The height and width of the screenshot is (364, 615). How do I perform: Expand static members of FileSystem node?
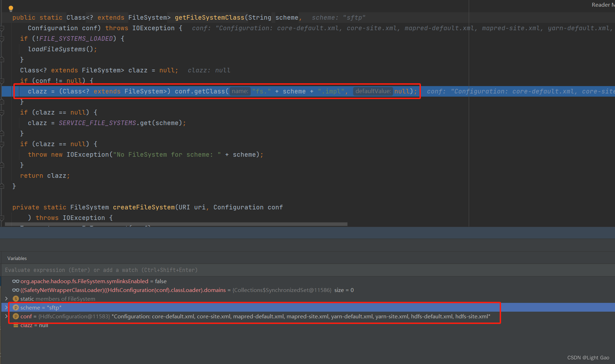click(6, 299)
